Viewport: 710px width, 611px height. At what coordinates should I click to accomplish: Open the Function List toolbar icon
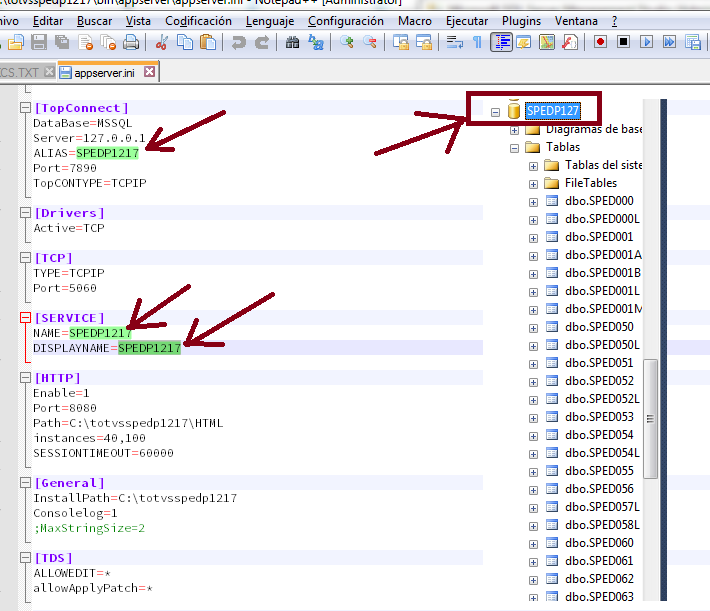pyautogui.click(x=570, y=43)
